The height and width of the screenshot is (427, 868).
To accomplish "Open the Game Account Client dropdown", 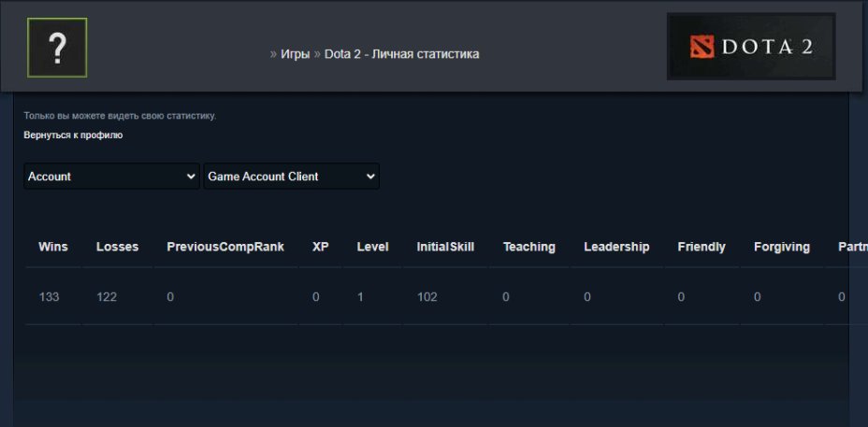I will point(292,177).
